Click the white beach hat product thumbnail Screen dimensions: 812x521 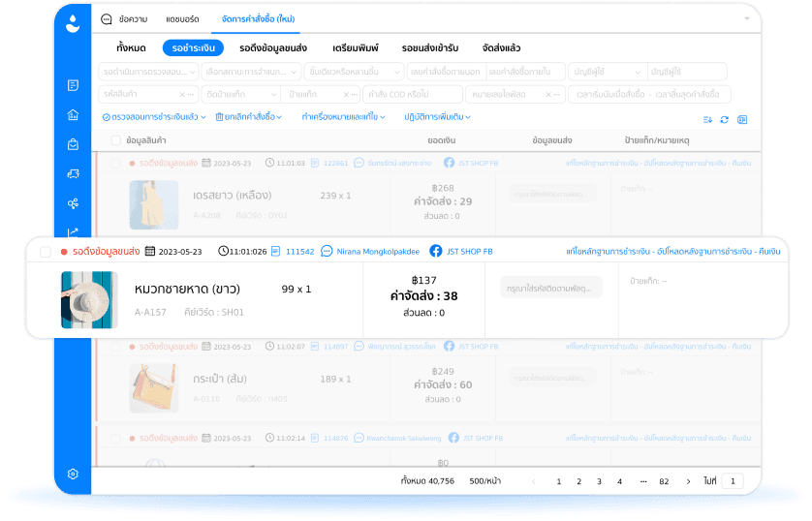tap(89, 300)
